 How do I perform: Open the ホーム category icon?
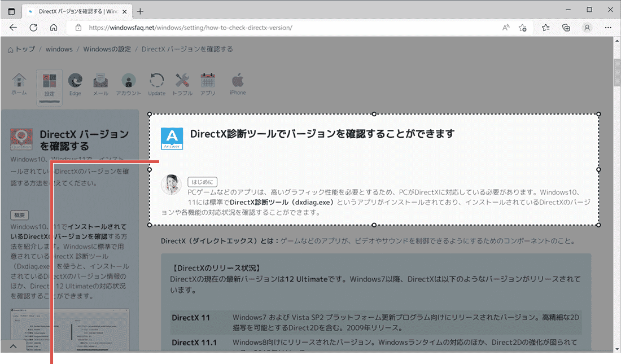point(19,84)
